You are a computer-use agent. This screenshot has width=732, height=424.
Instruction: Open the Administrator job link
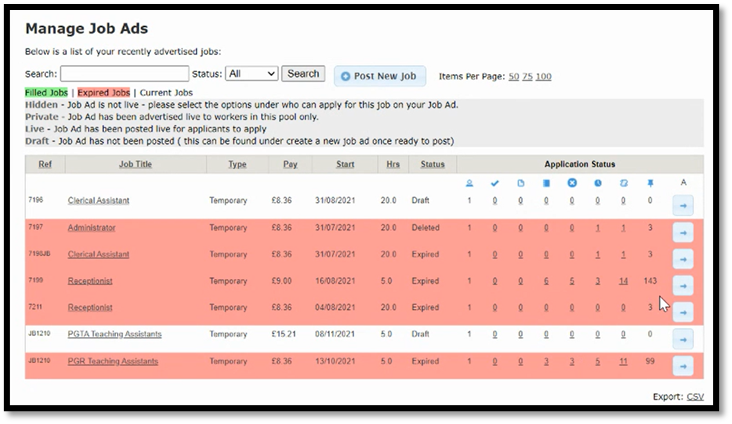pos(92,227)
